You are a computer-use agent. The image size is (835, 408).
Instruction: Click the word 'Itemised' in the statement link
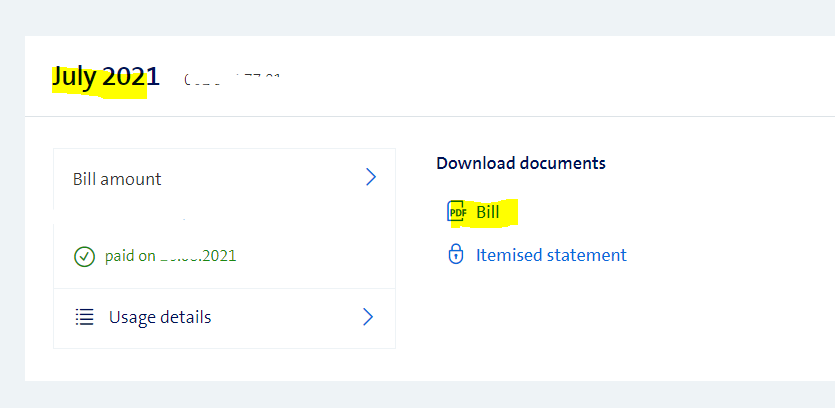pos(510,255)
